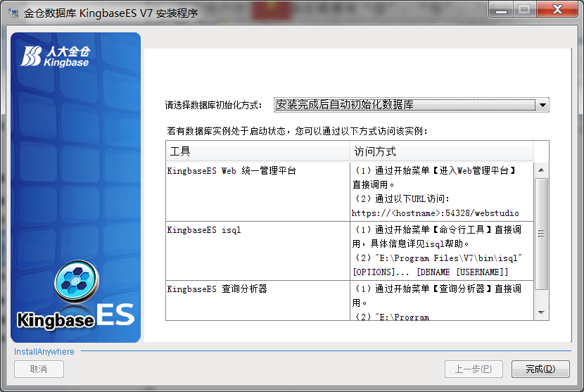Click the 工具 column header
The image size is (584, 392).
click(258, 151)
